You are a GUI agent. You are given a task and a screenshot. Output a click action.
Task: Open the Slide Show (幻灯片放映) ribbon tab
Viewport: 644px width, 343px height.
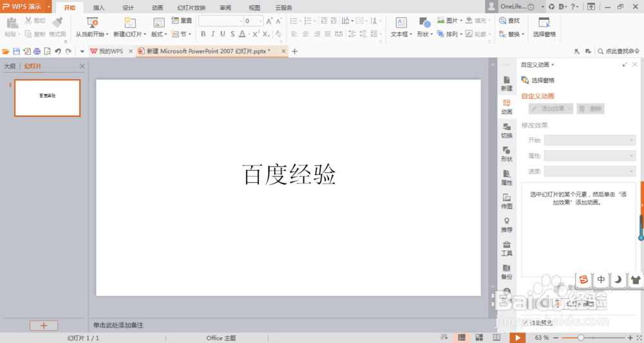[x=191, y=7]
